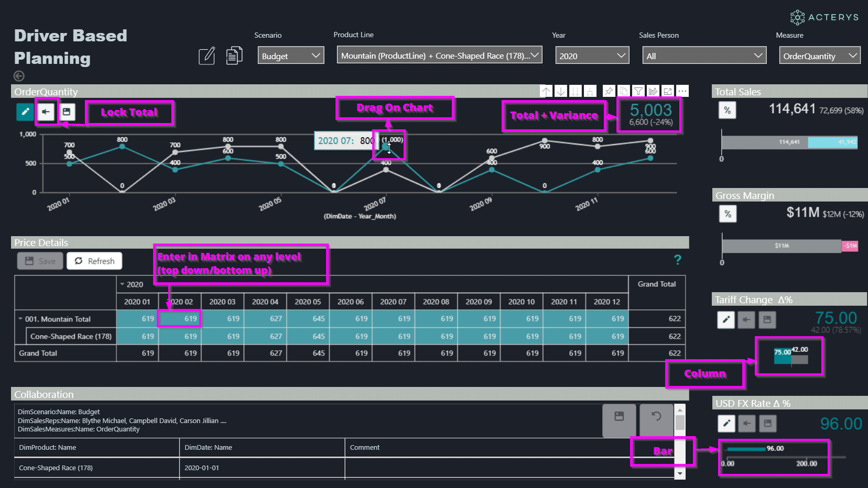Toggle the percent button under Gross Margin

coord(727,214)
